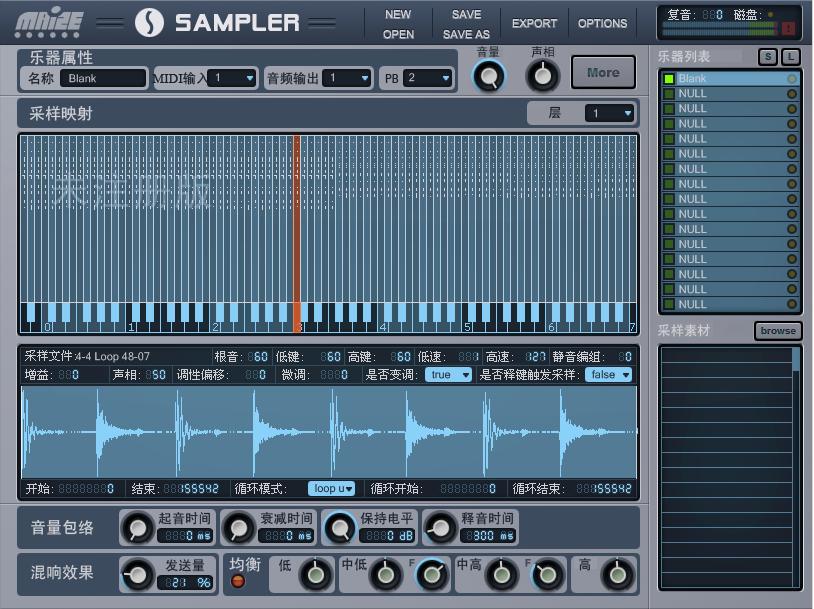Click the 高键 high key value
The width and height of the screenshot is (814, 609).
tap(400, 357)
